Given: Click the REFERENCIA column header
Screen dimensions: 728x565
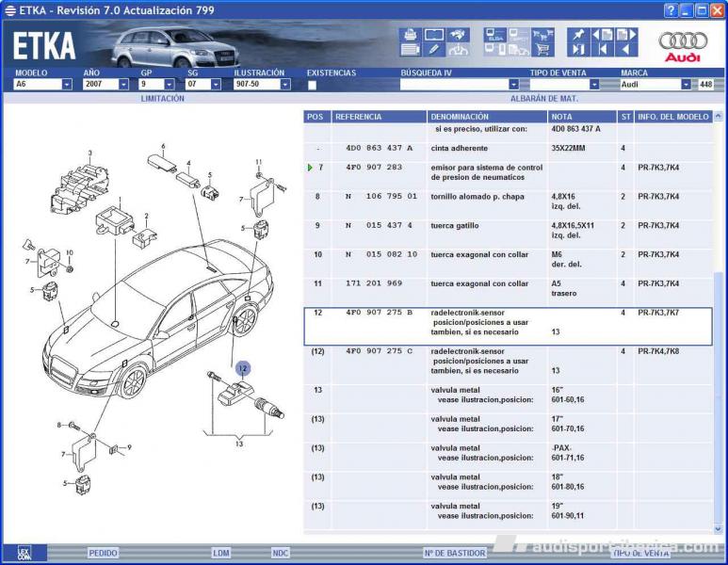Looking at the screenshot, I should [379, 117].
